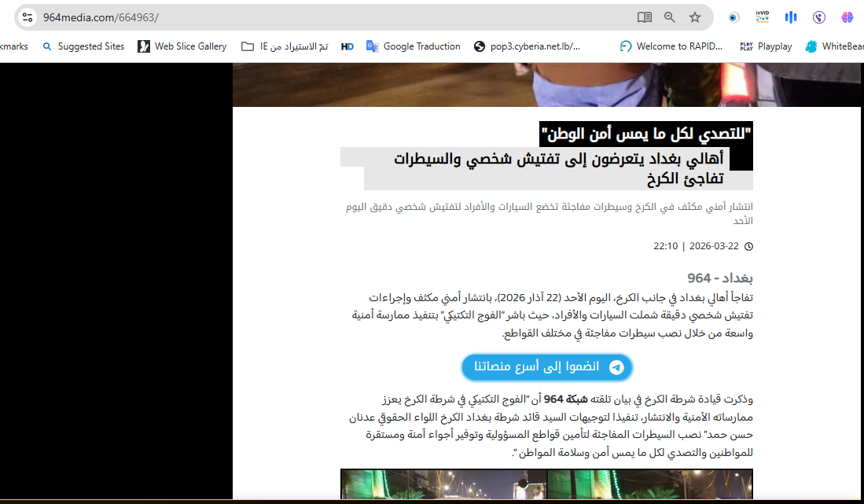The width and height of the screenshot is (864, 504).
Task: Click the blue sound bars extension icon
Action: coord(791,17)
